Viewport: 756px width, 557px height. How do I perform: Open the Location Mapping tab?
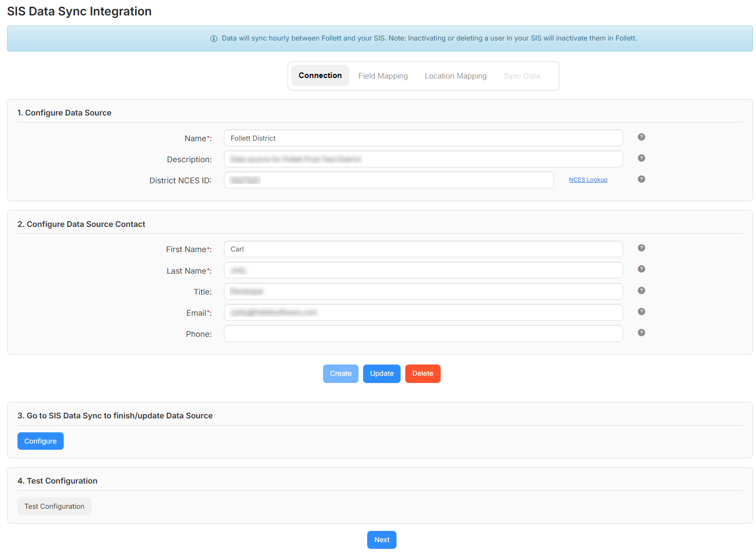[456, 76]
